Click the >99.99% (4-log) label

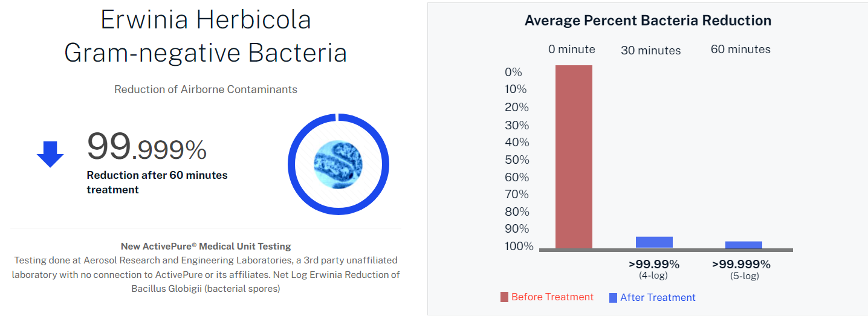(x=653, y=269)
